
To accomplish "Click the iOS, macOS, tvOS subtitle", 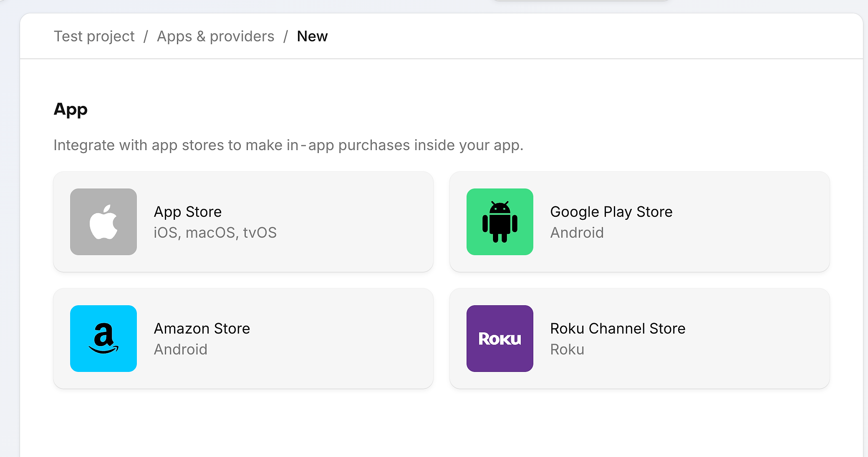I will [x=215, y=233].
